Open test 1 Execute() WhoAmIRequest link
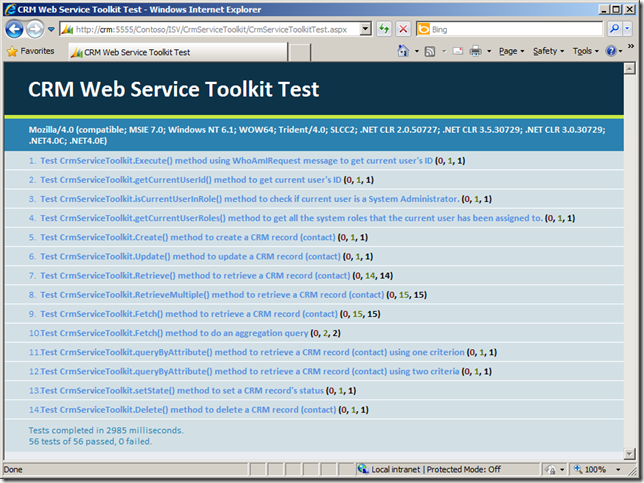 (x=236, y=161)
